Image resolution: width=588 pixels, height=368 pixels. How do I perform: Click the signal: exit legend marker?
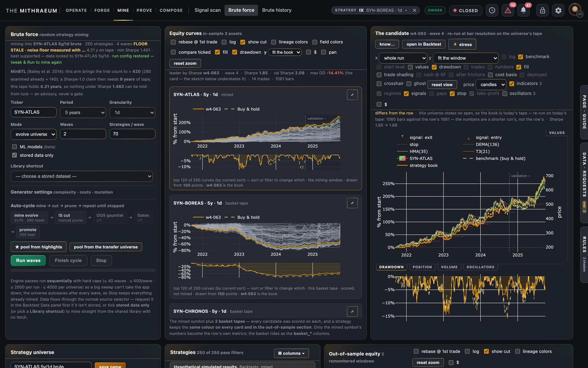(x=402, y=136)
